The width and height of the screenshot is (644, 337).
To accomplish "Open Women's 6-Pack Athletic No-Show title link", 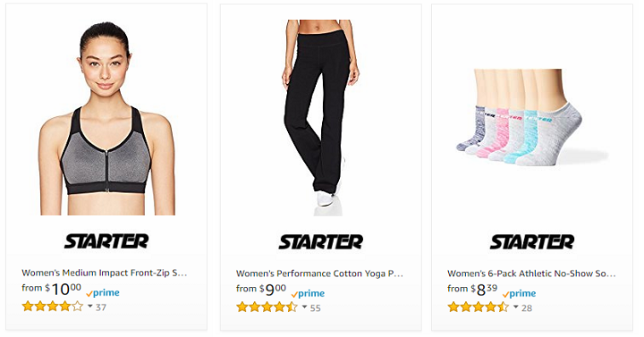I will pyautogui.click(x=531, y=274).
